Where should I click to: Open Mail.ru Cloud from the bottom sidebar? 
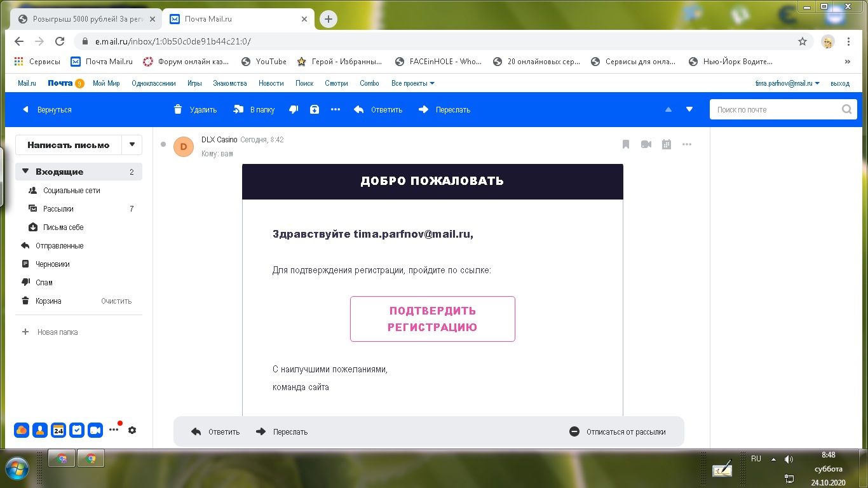click(x=22, y=430)
